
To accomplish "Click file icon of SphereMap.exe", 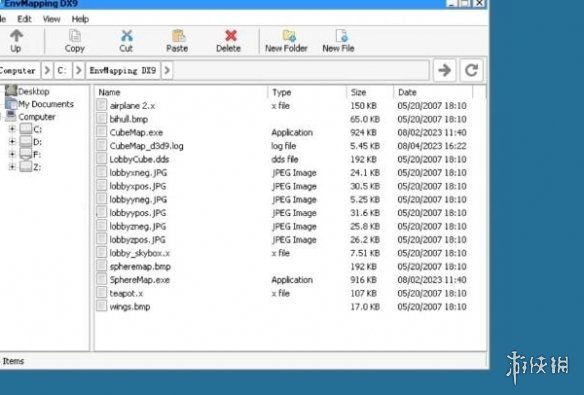I will (101, 280).
